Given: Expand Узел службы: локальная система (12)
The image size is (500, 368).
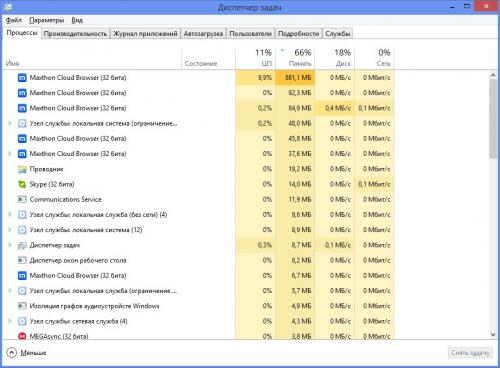Looking at the screenshot, I should click(10, 230).
